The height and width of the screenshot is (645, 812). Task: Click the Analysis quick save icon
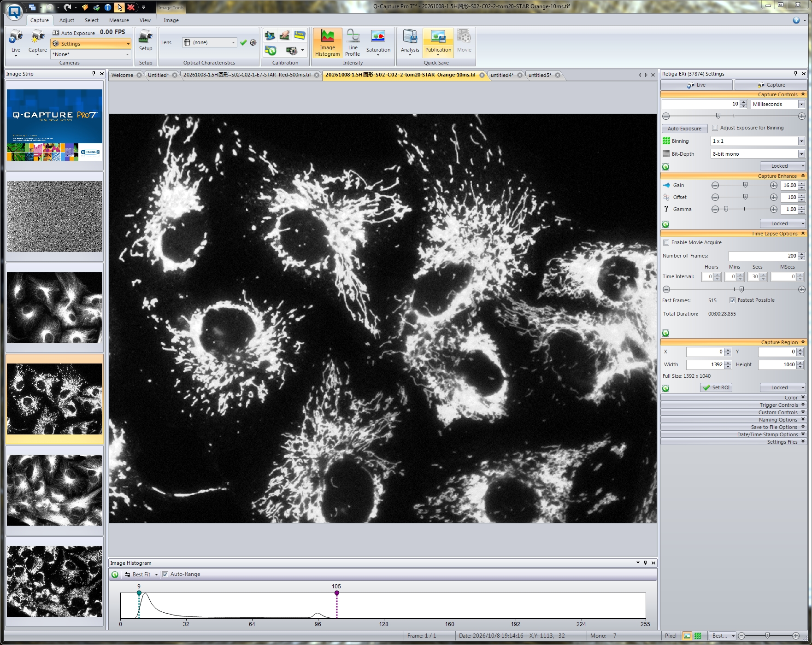410,42
